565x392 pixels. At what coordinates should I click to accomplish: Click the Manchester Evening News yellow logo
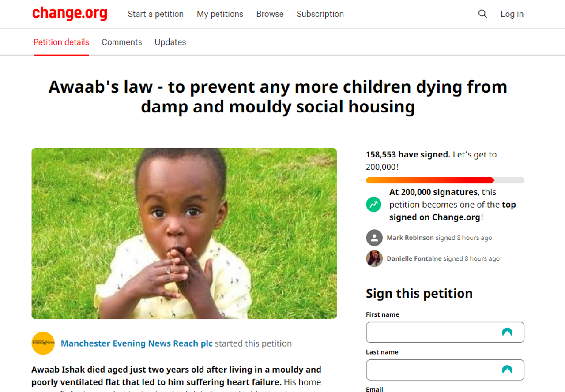click(x=43, y=343)
